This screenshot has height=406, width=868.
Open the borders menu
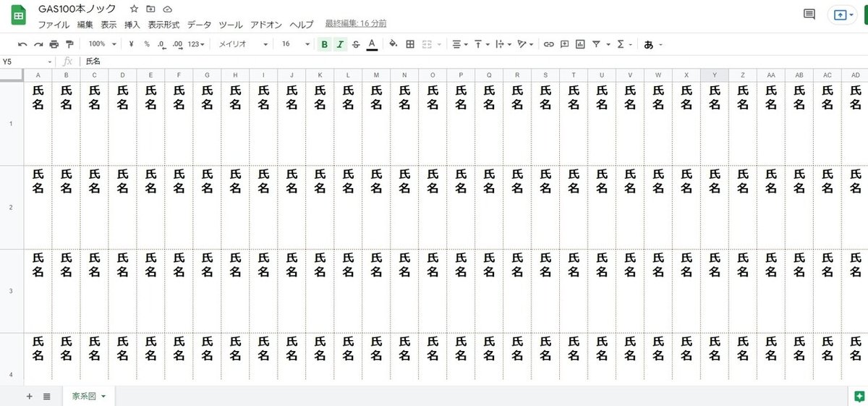click(410, 44)
